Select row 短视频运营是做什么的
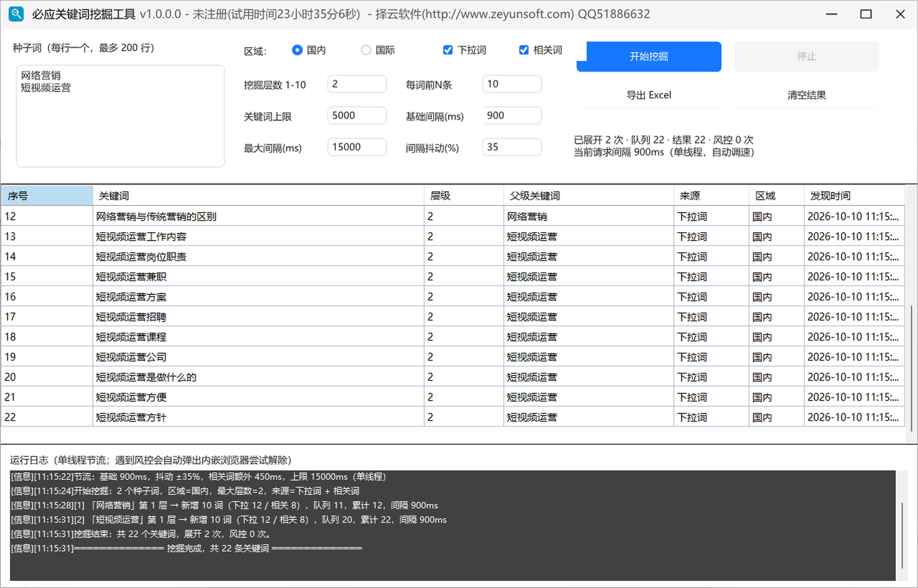 453,377
